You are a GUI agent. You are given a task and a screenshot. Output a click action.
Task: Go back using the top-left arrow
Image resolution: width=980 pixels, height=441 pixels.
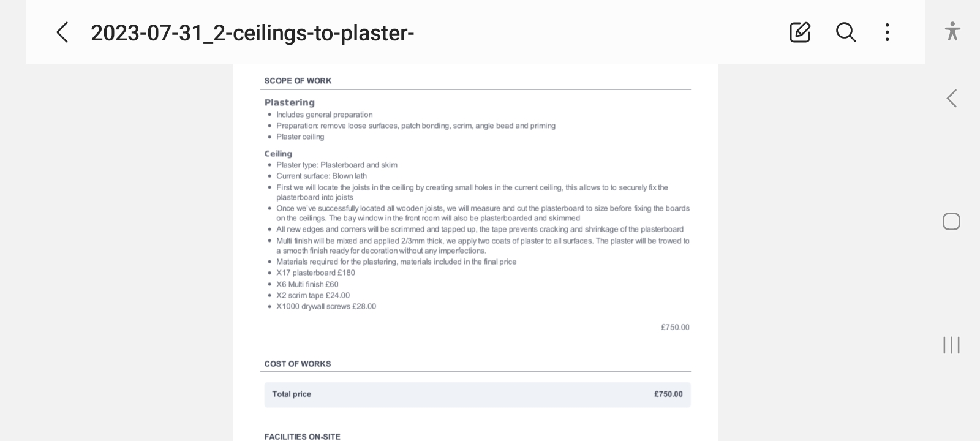pyautogui.click(x=62, y=32)
